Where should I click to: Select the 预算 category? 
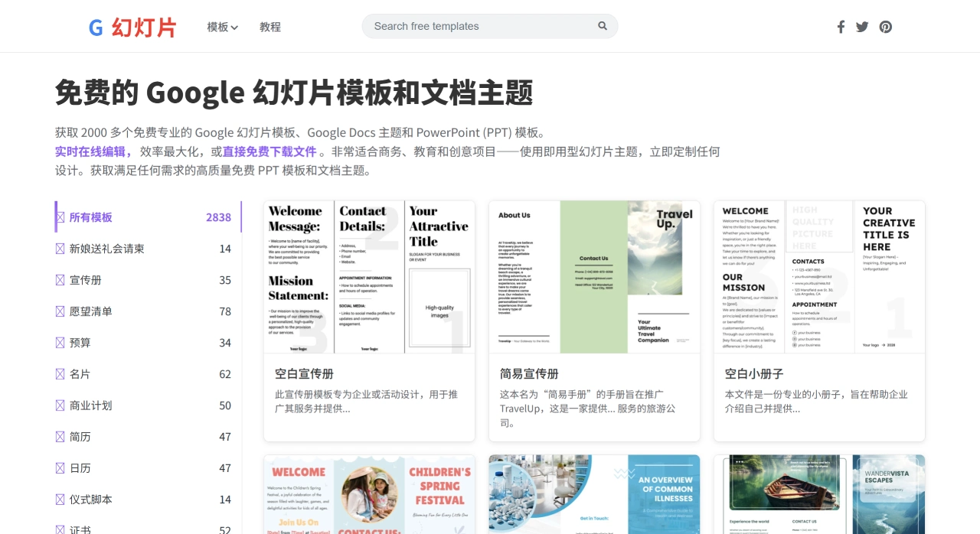(149, 343)
